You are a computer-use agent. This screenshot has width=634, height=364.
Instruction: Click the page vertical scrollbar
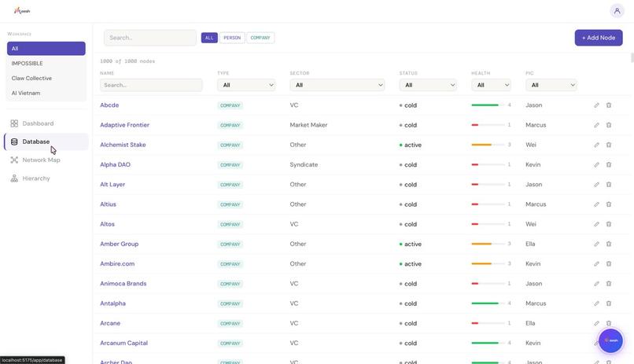632,57
